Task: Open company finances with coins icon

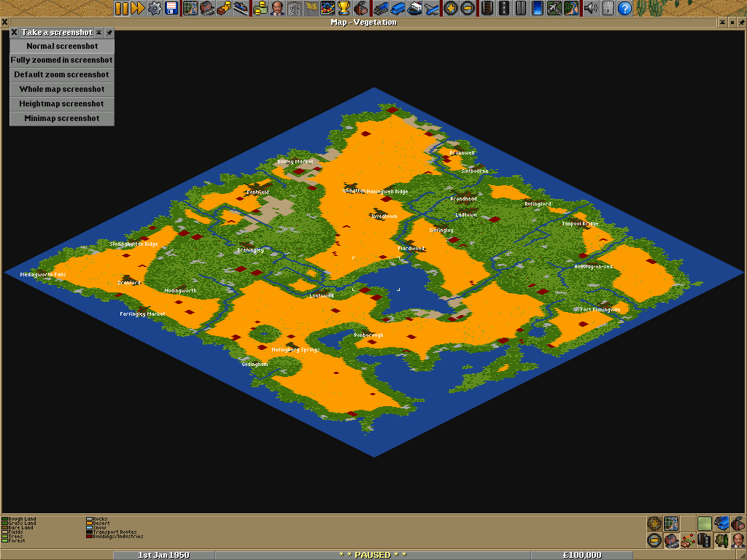Action: [260, 8]
